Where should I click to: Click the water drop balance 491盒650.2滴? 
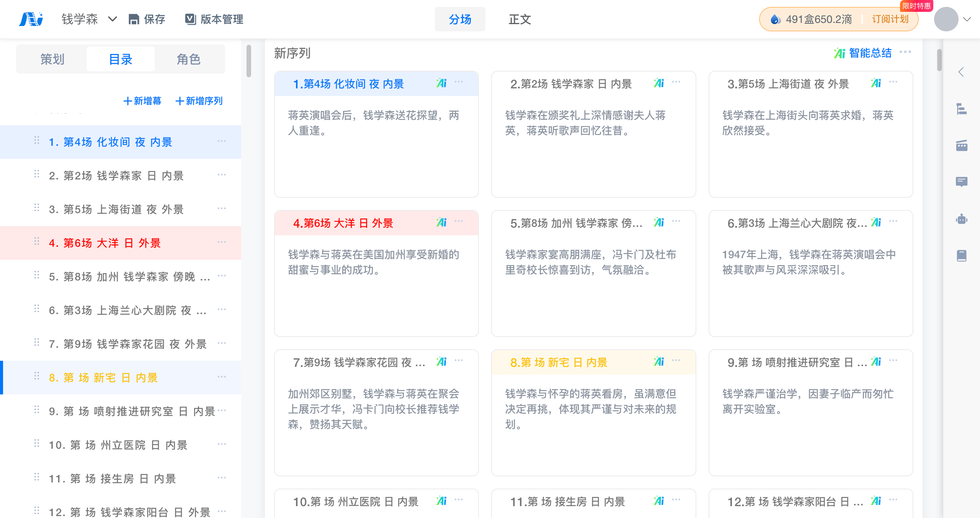[x=811, y=19]
